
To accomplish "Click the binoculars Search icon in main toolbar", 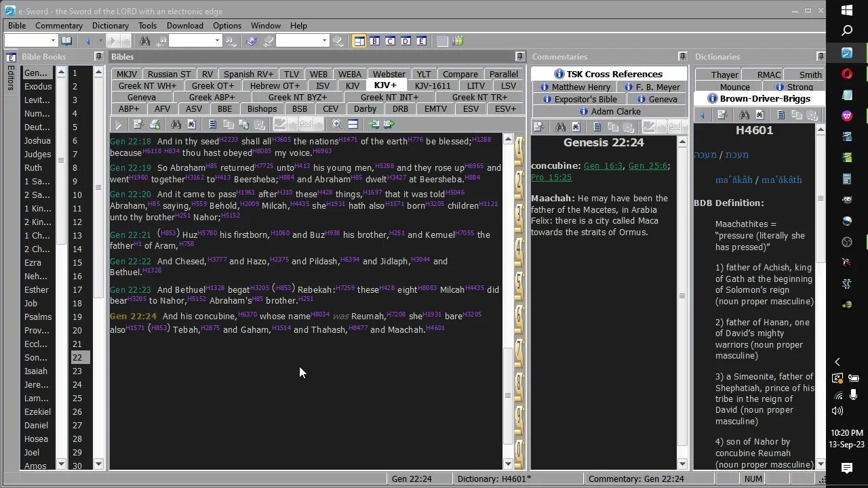I will [146, 41].
